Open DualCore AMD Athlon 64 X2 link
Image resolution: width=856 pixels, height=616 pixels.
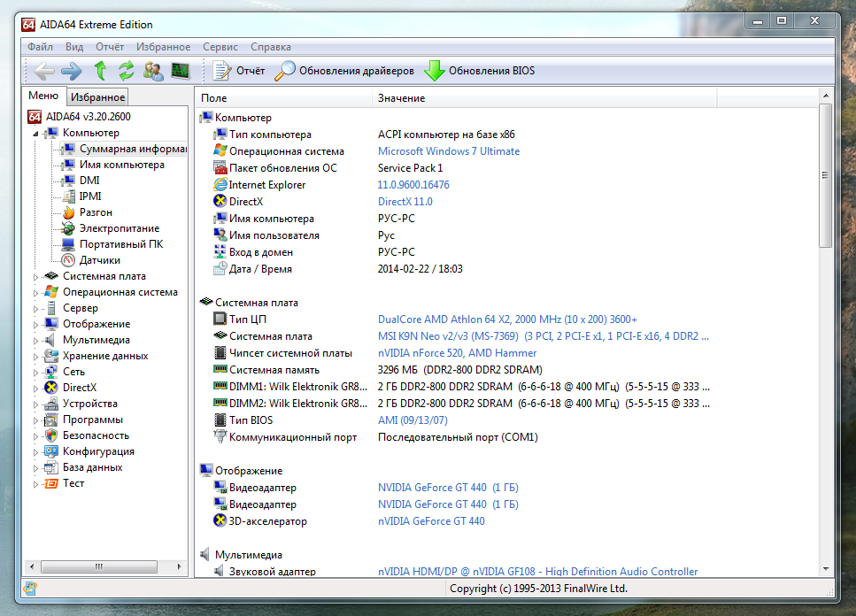point(507,320)
